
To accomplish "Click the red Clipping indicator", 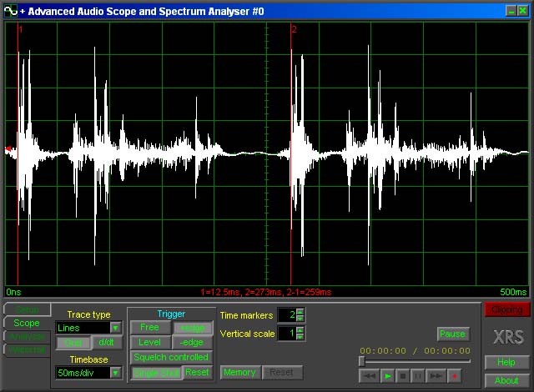I will 506,309.
